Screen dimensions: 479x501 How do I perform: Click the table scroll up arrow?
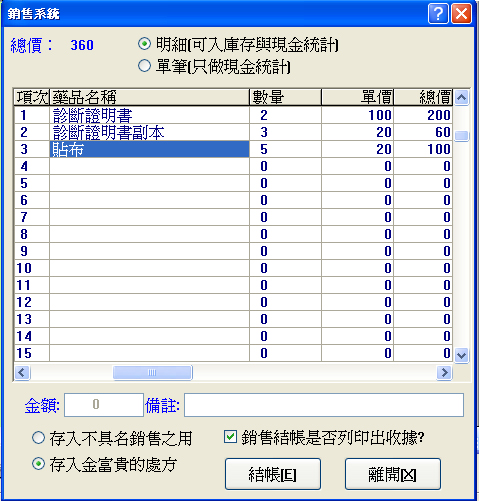click(x=461, y=98)
